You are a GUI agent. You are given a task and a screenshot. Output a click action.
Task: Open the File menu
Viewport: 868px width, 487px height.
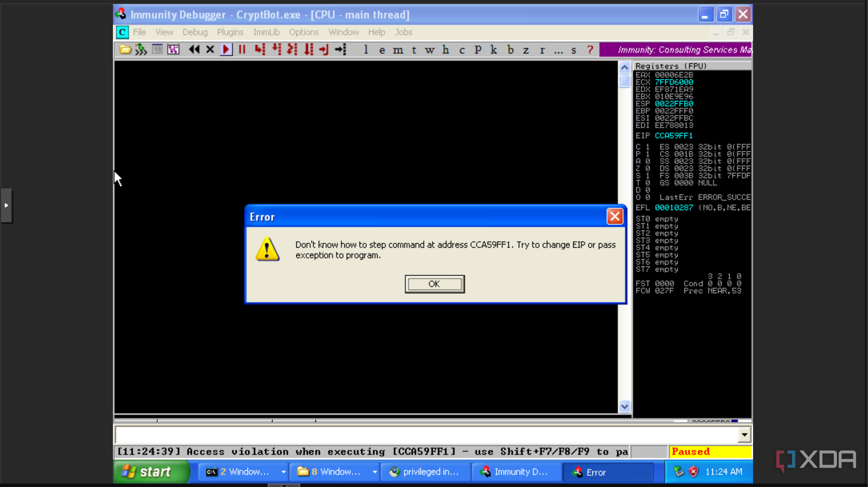[x=139, y=32]
